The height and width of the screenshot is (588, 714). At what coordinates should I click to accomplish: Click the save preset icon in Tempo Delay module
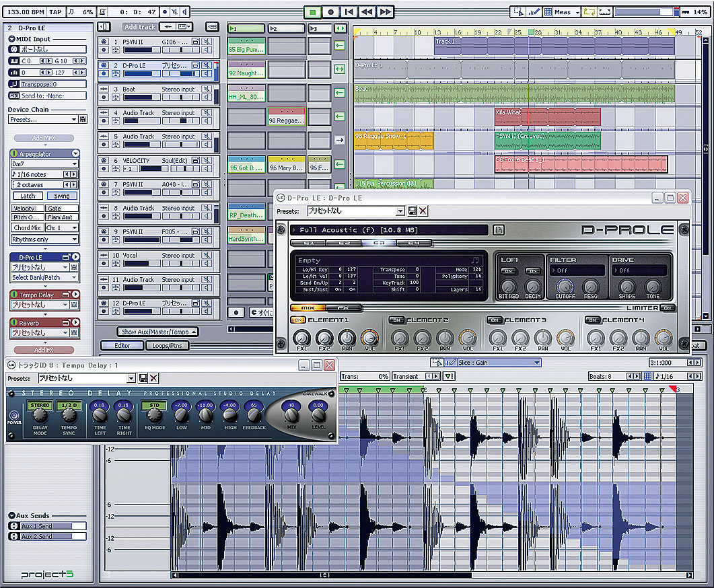point(74,305)
